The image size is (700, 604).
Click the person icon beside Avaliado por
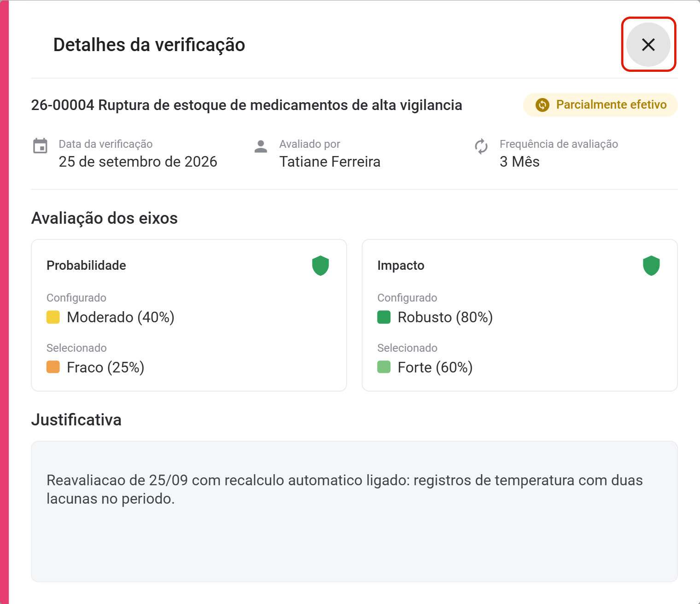point(261,146)
